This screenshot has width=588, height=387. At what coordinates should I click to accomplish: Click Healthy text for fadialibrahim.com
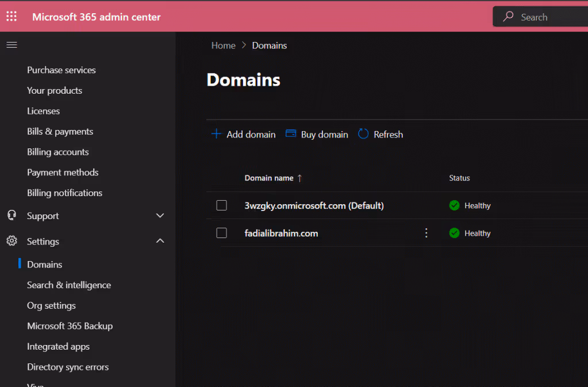[478, 233]
